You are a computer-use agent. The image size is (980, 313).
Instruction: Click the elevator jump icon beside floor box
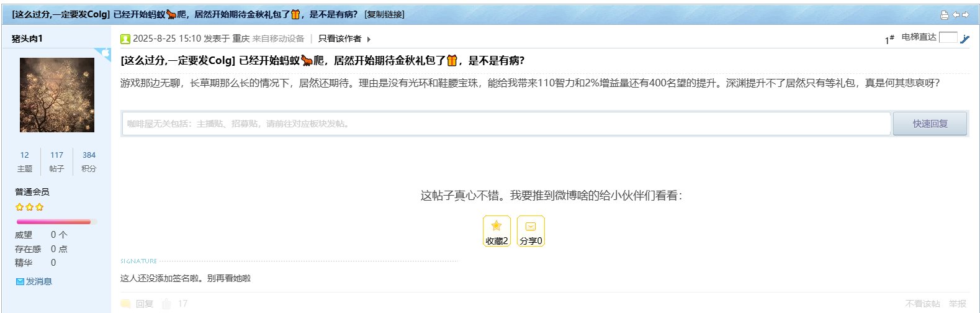(x=964, y=39)
